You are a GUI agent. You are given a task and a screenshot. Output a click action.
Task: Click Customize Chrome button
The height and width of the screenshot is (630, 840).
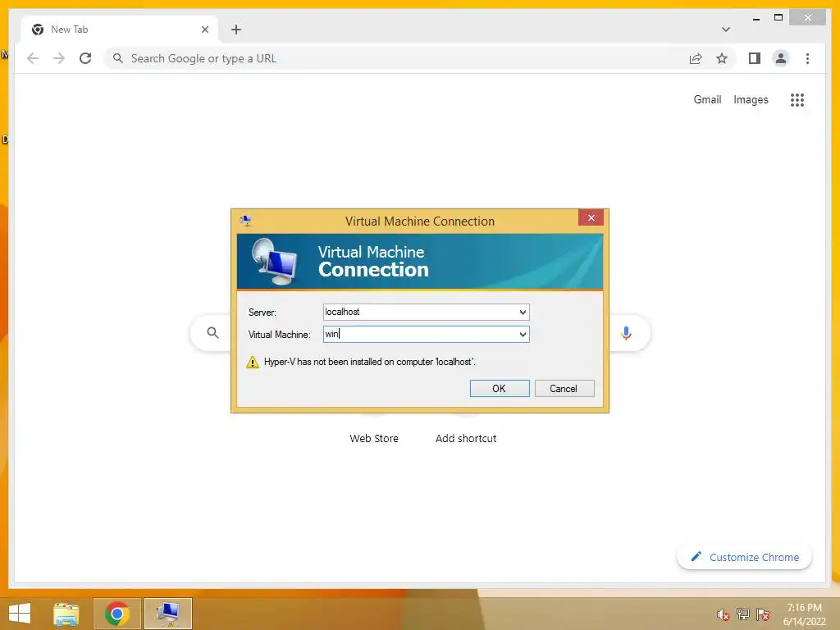point(744,557)
